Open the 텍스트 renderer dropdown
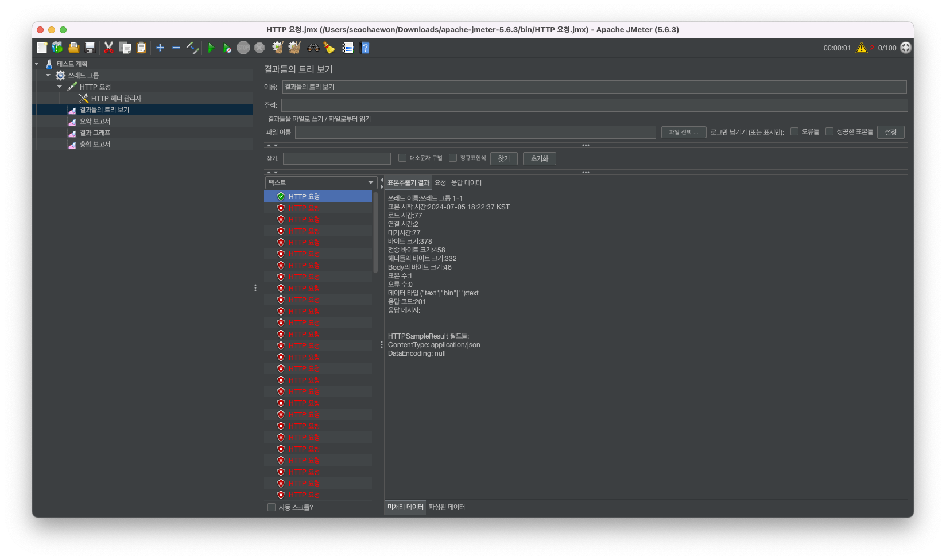The image size is (946, 560). coord(321,182)
